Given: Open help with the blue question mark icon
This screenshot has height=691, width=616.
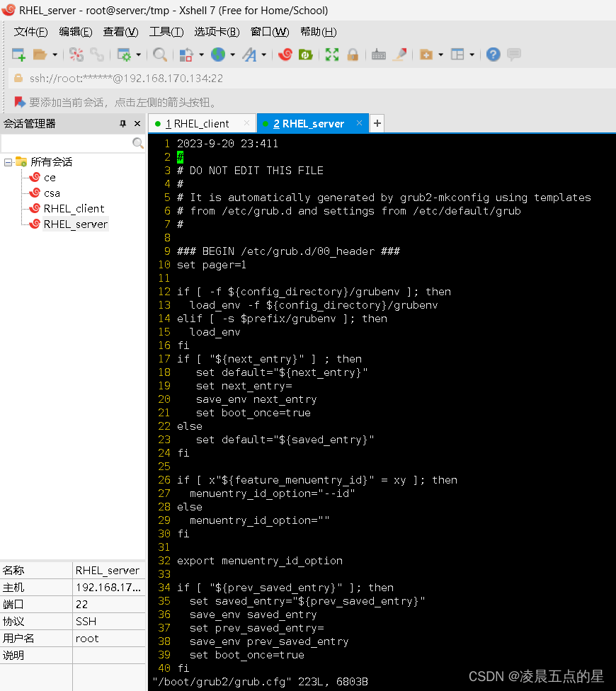Looking at the screenshot, I should (493, 54).
